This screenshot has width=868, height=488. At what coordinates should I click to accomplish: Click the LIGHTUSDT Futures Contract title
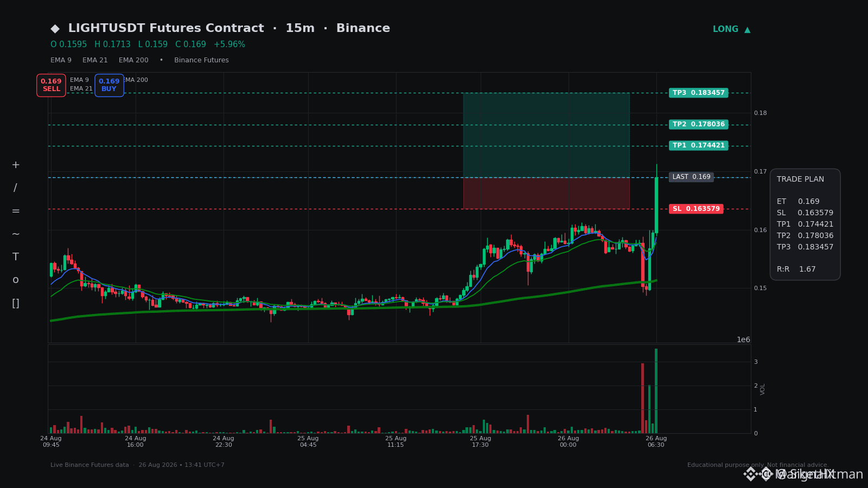click(166, 28)
